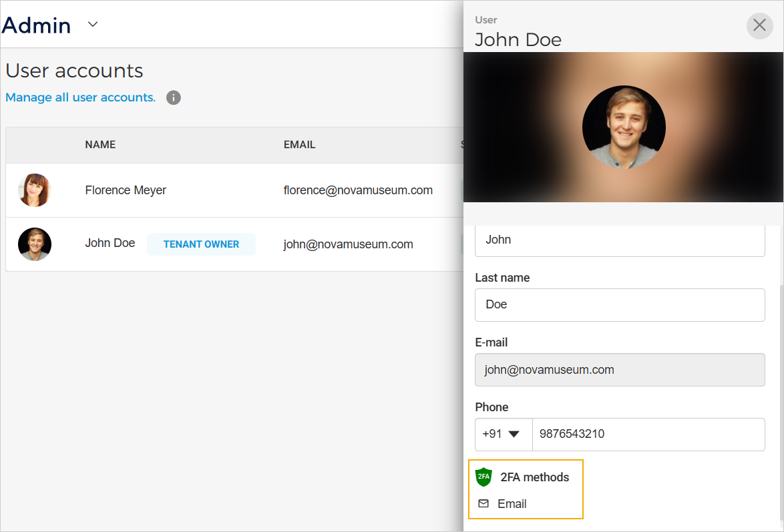The height and width of the screenshot is (532, 784).
Task: Open the +91 country code dropdown
Action: [503, 434]
